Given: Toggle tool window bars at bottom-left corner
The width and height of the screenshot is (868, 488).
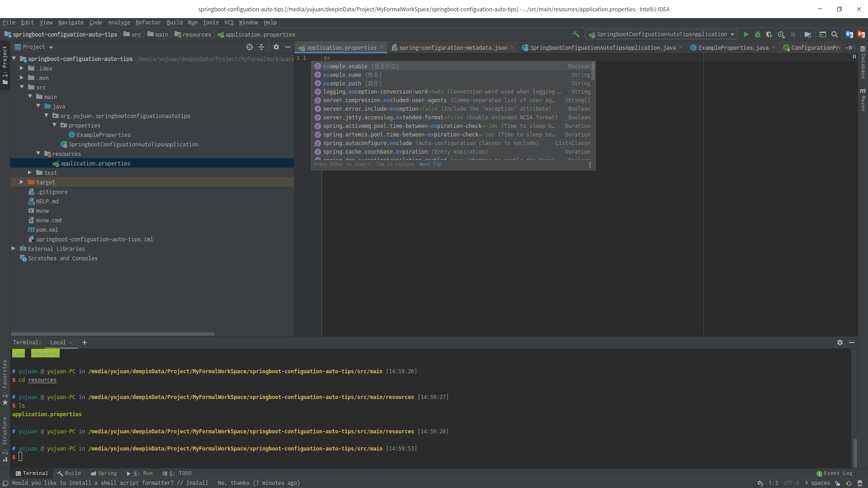Looking at the screenshot, I should pyautogui.click(x=5, y=483).
